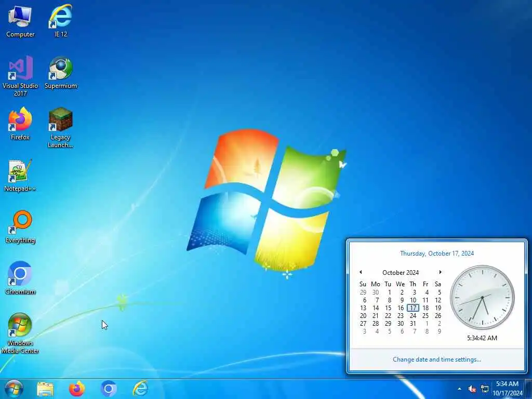Screen dimensions: 532x399
Task: Select the Legacy Launcher Minecraft icon
Action: (x=60, y=128)
